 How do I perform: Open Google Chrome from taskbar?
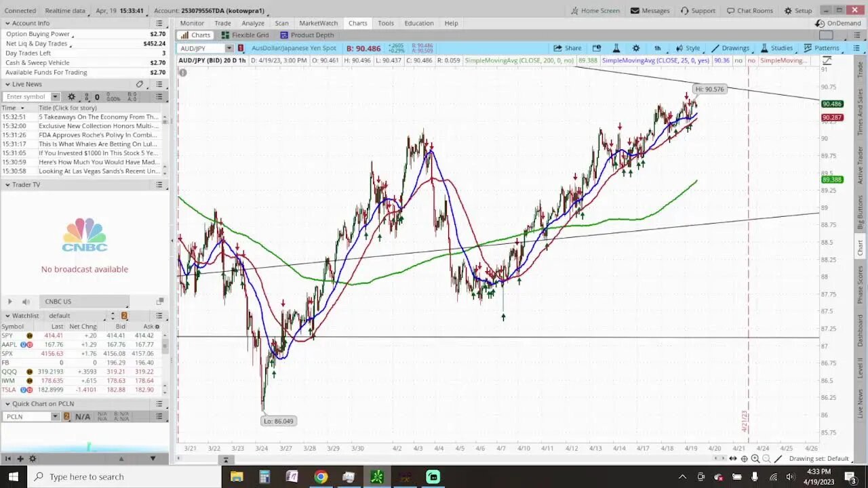click(x=321, y=476)
